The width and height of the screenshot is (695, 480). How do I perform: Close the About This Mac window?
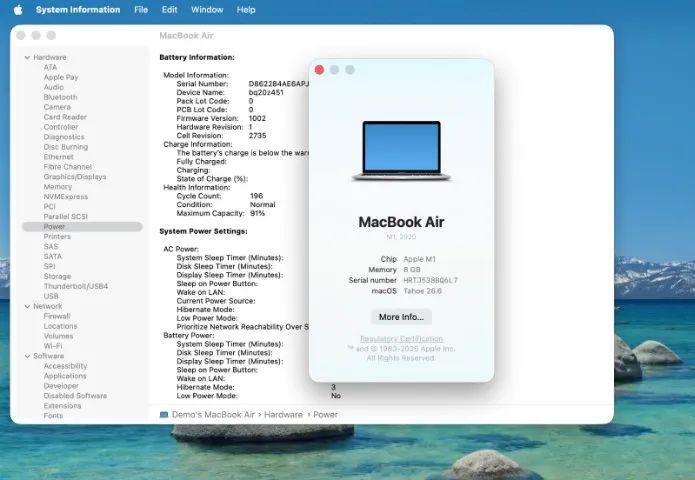point(319,70)
